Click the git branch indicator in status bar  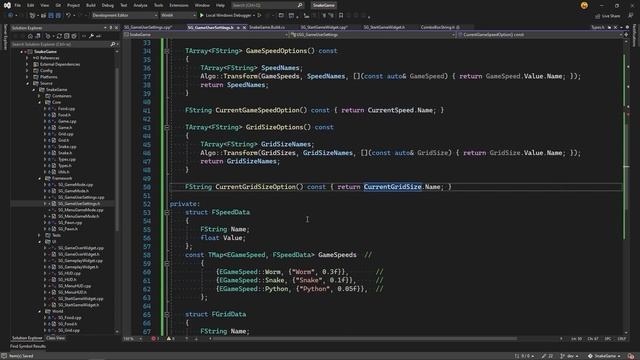(x=570, y=356)
